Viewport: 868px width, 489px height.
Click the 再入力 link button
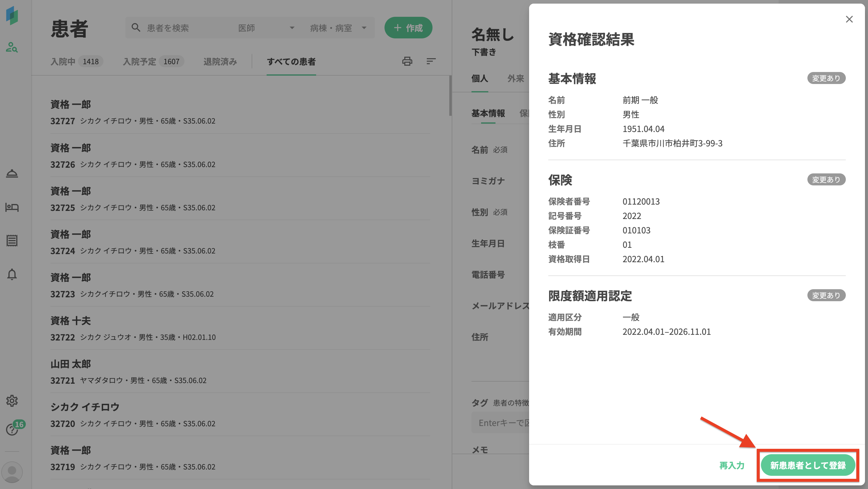732,465
